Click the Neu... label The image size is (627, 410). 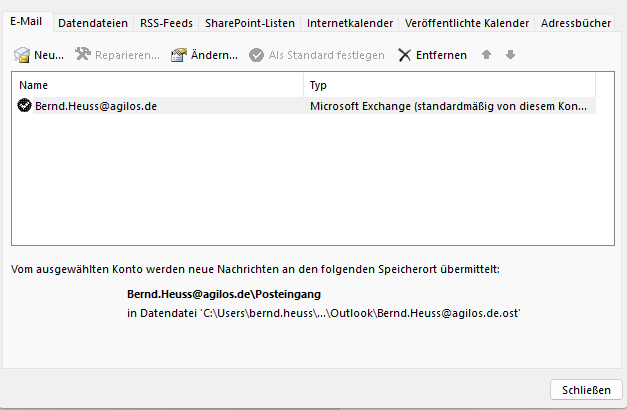click(x=49, y=55)
